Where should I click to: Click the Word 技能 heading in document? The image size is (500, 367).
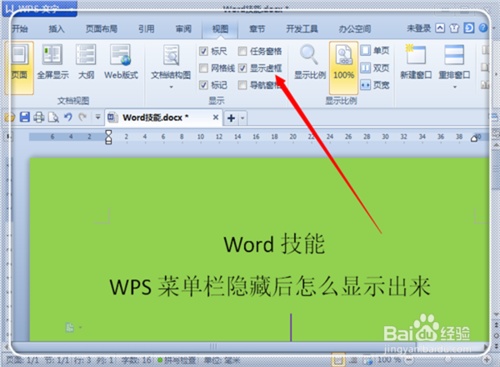pyautogui.click(x=274, y=244)
